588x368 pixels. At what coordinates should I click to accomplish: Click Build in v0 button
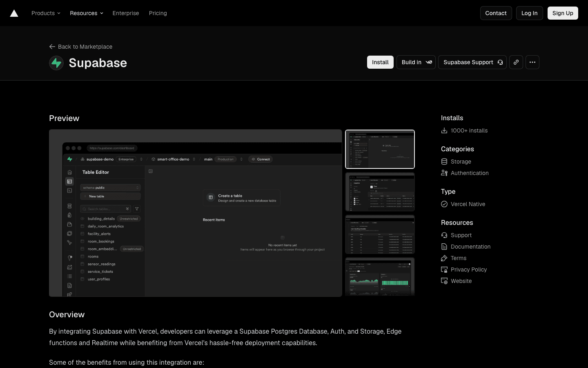coord(416,62)
